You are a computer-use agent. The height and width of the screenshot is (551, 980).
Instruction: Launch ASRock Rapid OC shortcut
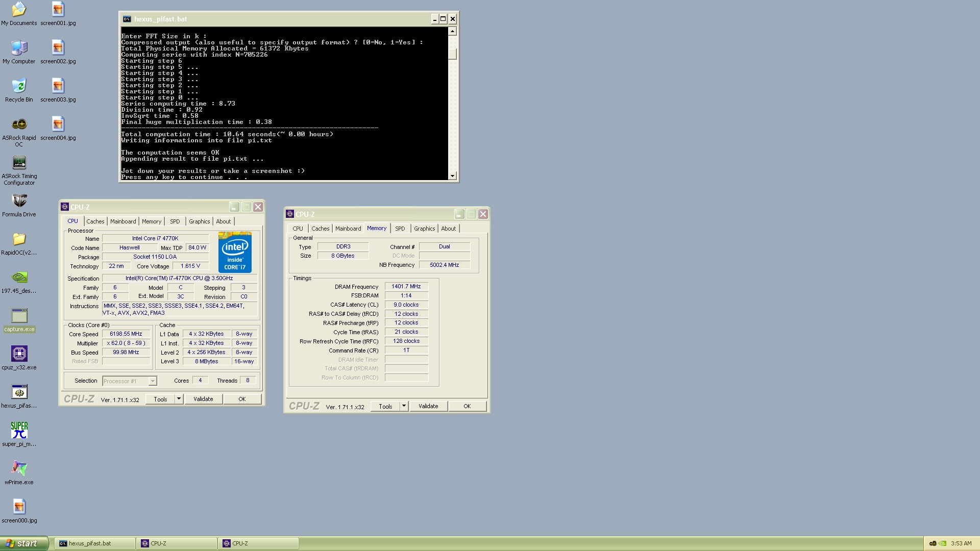point(19,132)
